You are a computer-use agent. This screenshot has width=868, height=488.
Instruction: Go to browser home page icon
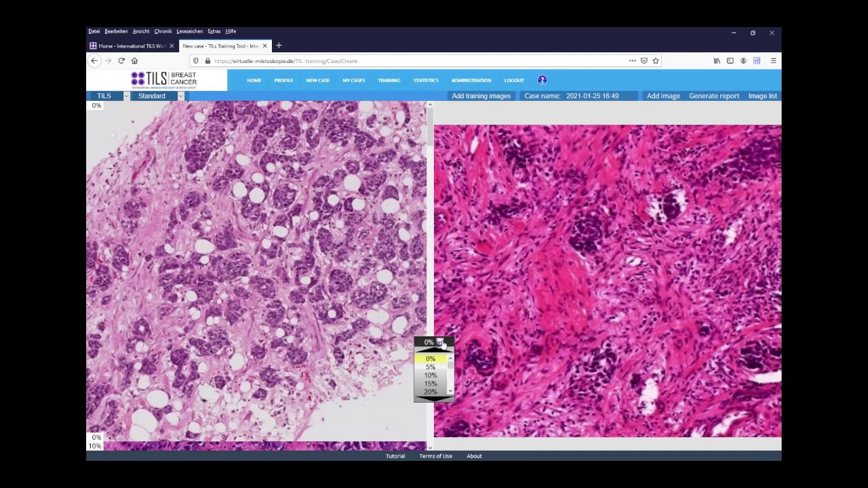point(134,60)
